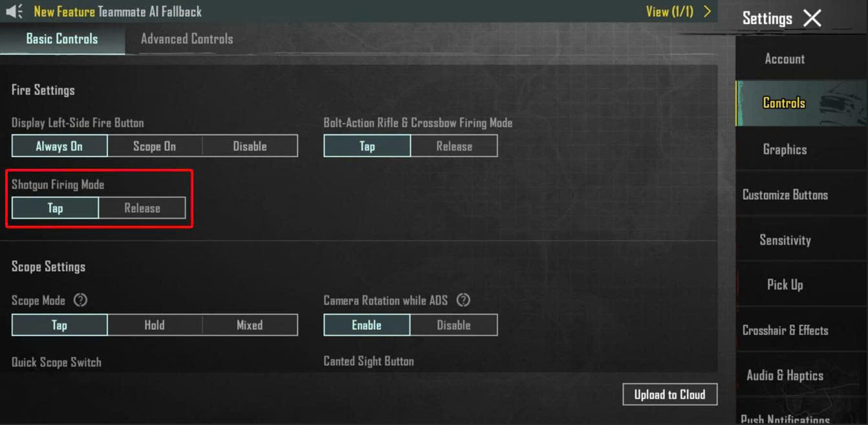This screenshot has height=425, width=868.
Task: Set Shotgun Firing Mode to Release
Action: coord(142,208)
